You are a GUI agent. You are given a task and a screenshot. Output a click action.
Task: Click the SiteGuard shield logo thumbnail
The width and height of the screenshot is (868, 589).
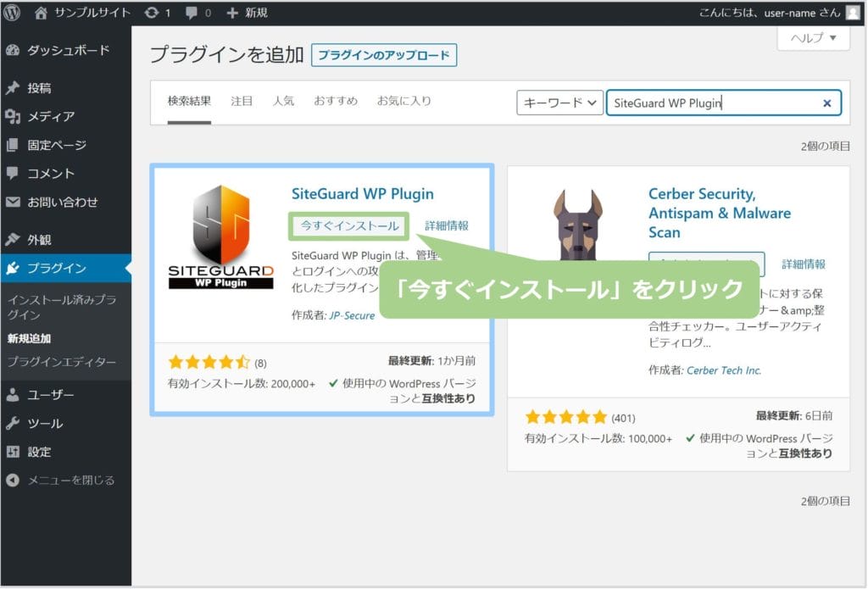(x=221, y=236)
